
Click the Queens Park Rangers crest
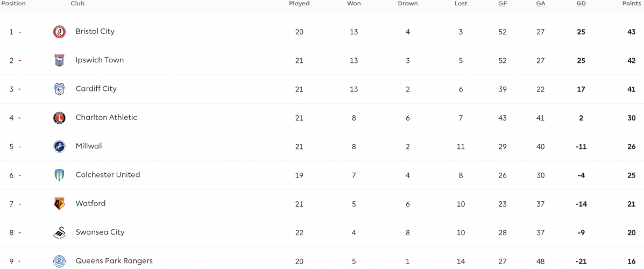click(x=60, y=261)
